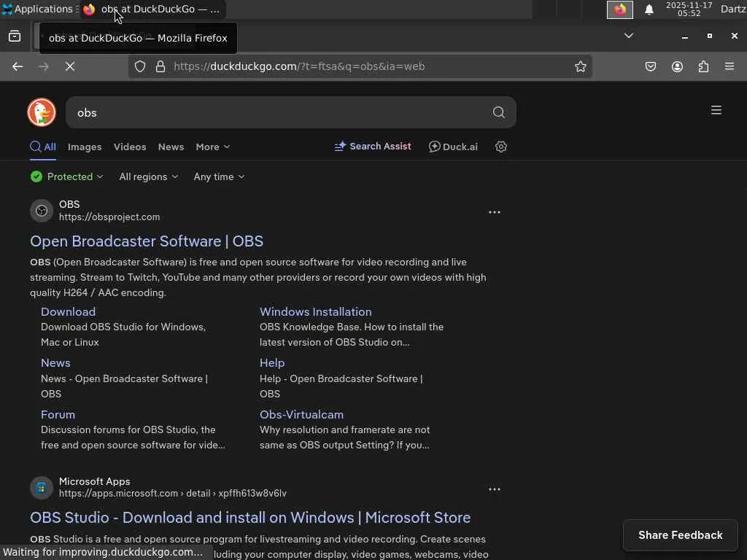This screenshot has width=747, height=560.
Task: Open DuckDuckGo hamburger side menu
Action: click(x=716, y=111)
